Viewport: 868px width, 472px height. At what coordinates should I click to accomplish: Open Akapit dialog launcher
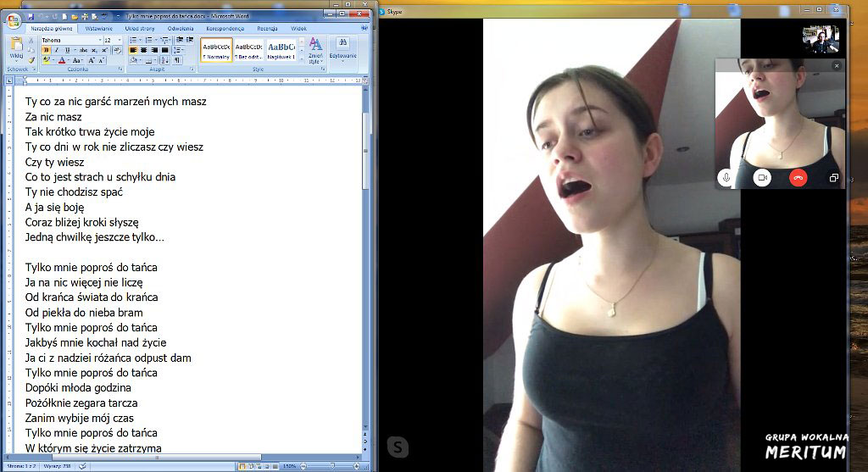pos(192,69)
